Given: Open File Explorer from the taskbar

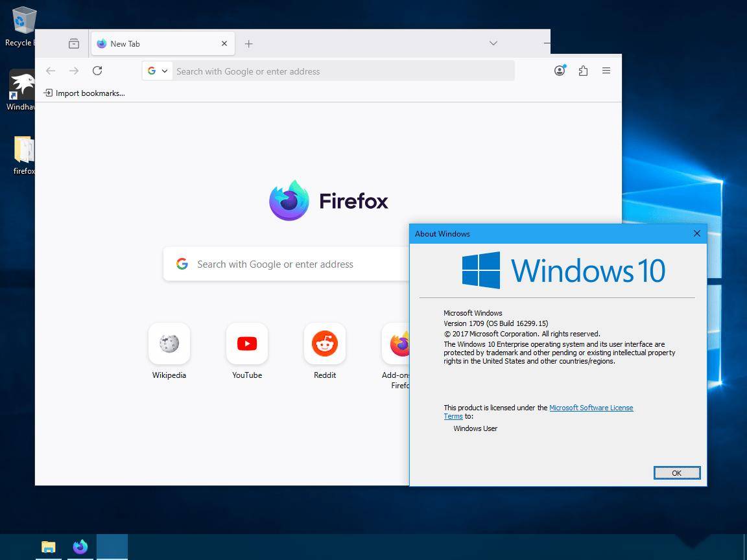Looking at the screenshot, I should pyautogui.click(x=48, y=547).
